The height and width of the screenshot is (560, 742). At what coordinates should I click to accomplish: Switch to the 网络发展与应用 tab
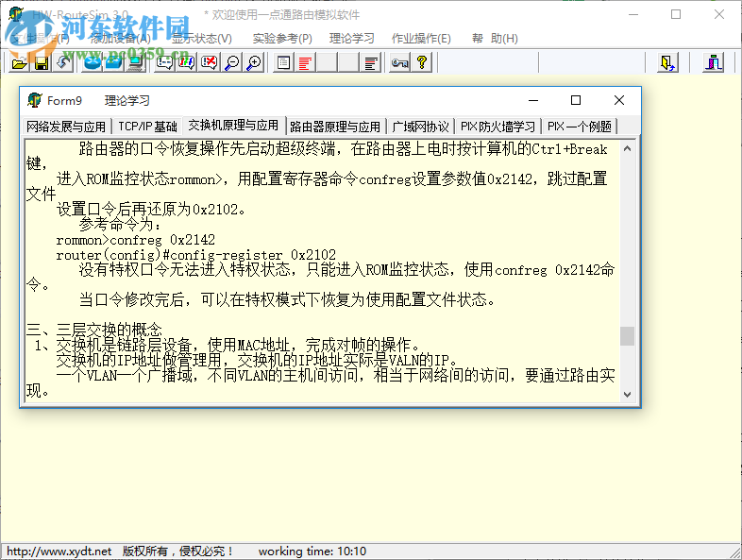(x=66, y=127)
